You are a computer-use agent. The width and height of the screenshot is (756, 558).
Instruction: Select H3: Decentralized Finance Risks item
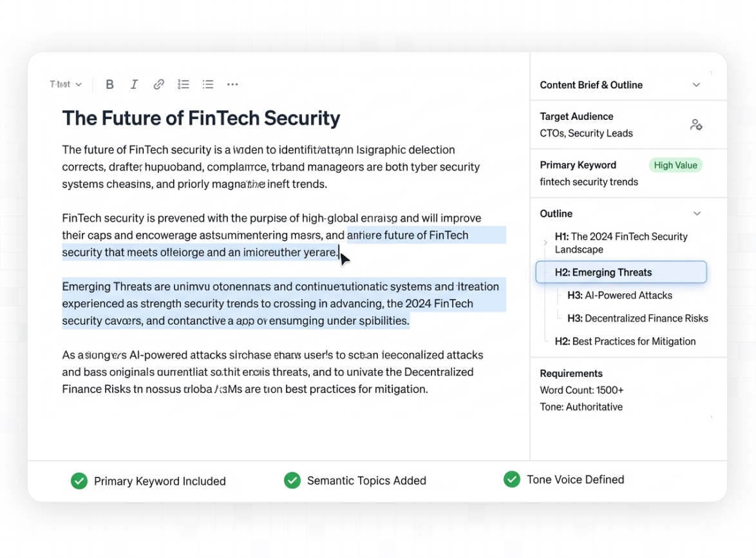[x=637, y=318]
